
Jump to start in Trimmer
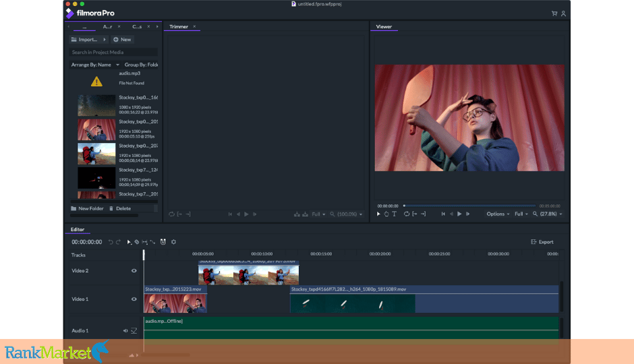point(230,214)
